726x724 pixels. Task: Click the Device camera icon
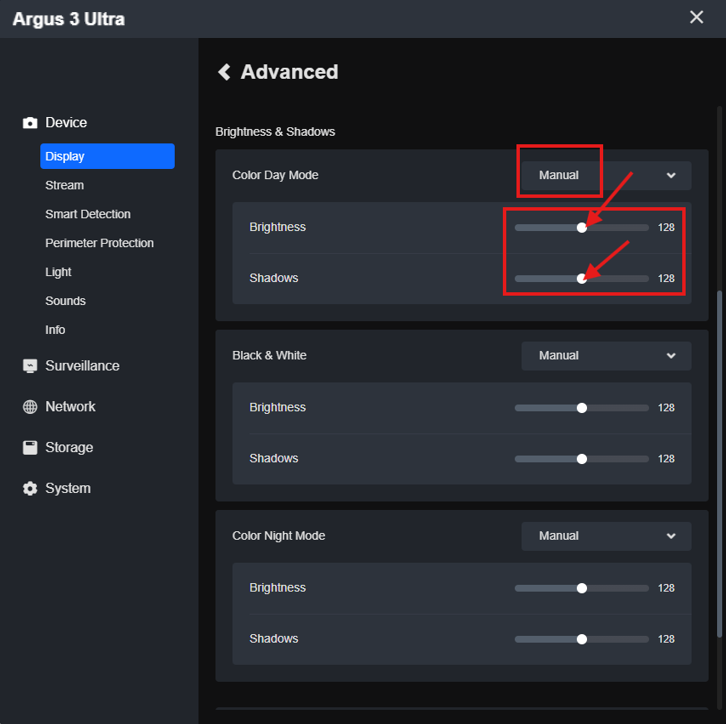click(30, 123)
